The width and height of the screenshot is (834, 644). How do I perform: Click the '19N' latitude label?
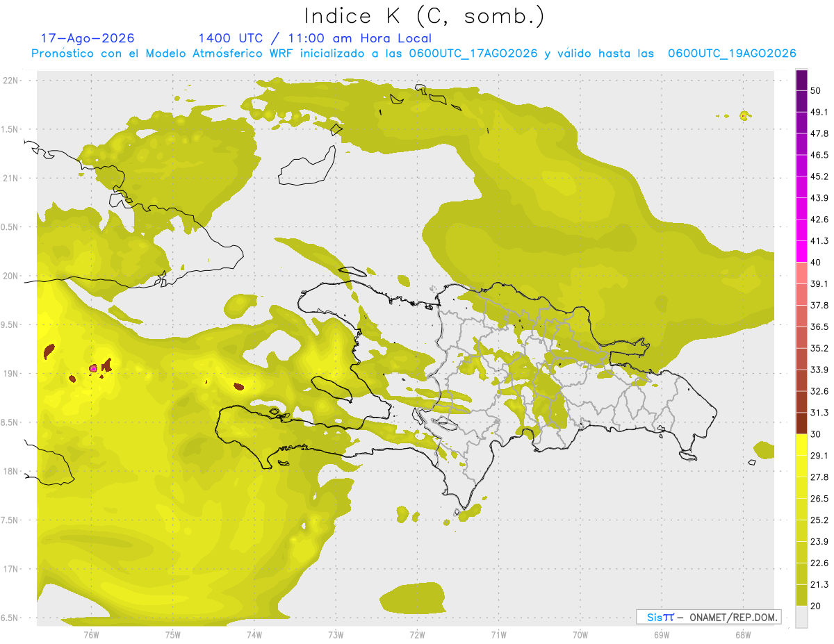11,373
